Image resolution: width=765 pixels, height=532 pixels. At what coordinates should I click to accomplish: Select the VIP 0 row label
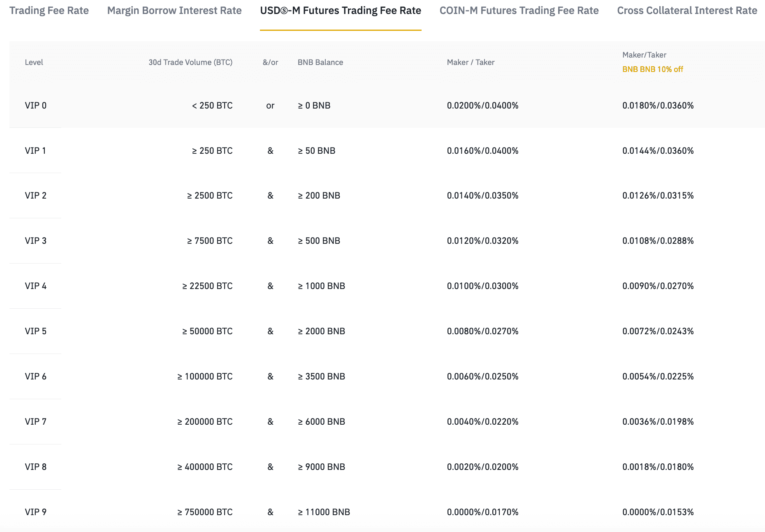36,106
